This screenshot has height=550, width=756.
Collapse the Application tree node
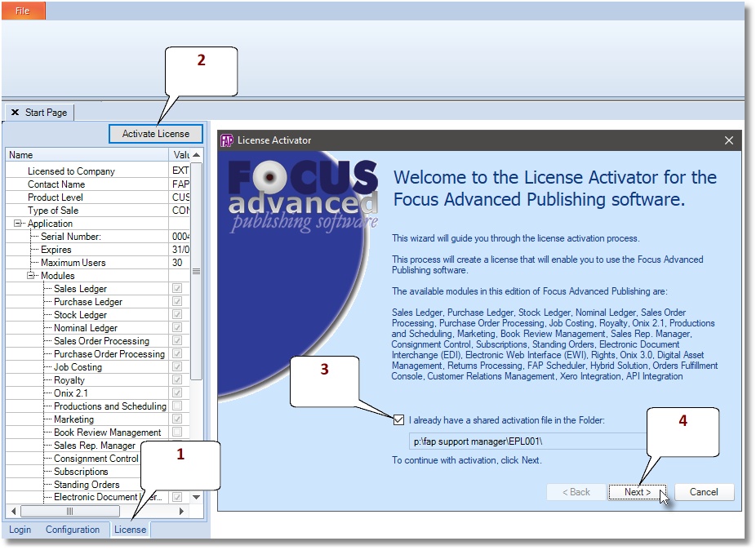[18, 223]
